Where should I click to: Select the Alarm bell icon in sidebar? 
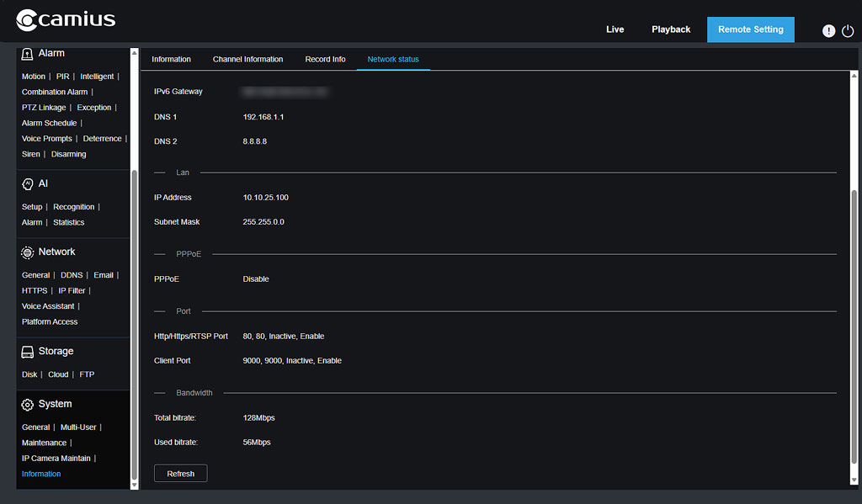[29, 52]
